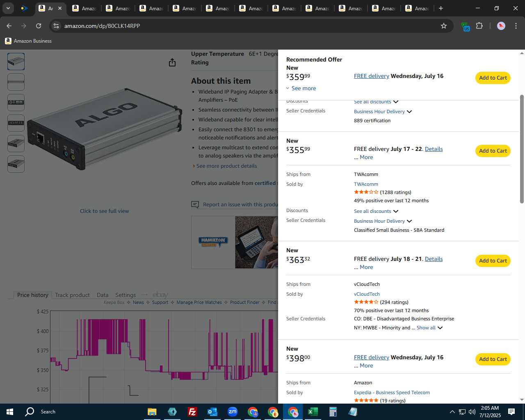
Task: Open Expedia - Business Speed Telecom seller link
Action: click(x=392, y=393)
